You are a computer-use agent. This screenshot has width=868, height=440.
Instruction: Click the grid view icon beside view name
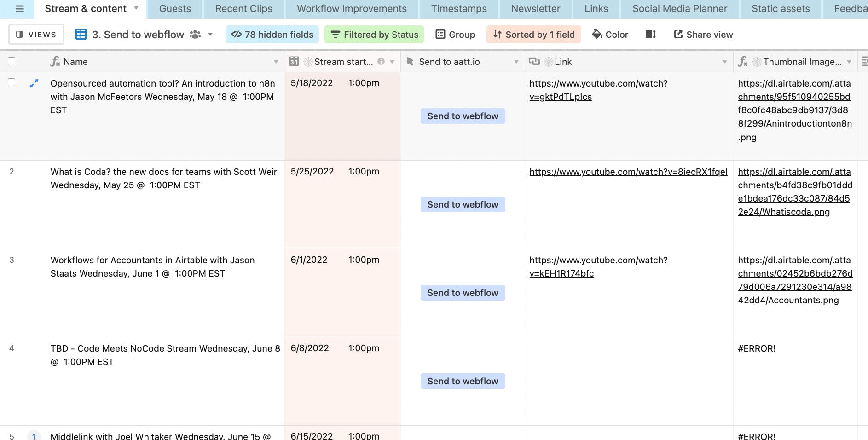81,35
